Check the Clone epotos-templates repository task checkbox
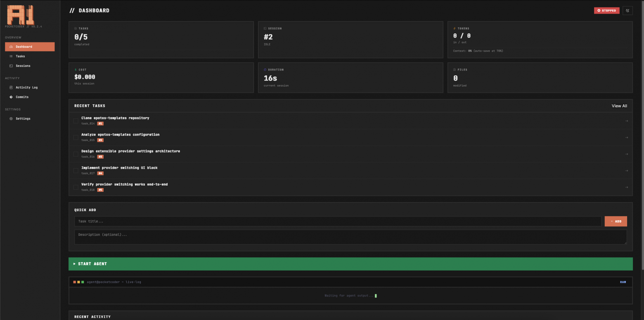The image size is (644, 320). [x=76, y=120]
